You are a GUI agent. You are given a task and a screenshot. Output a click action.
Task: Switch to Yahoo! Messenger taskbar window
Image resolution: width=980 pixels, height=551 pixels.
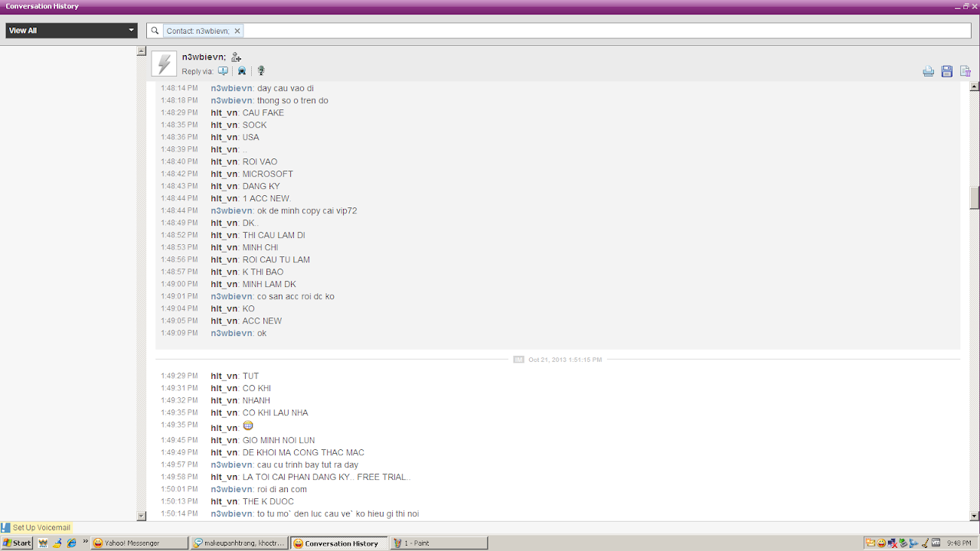pyautogui.click(x=139, y=543)
